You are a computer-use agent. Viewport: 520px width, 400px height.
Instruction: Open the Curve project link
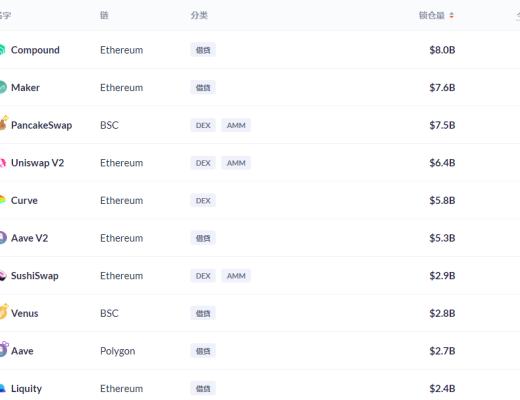tap(24, 201)
